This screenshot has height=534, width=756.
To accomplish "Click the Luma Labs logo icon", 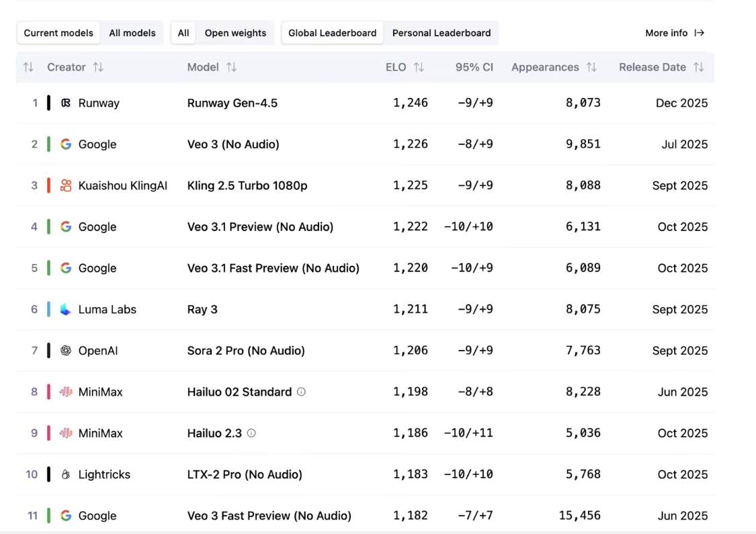I will (66, 310).
